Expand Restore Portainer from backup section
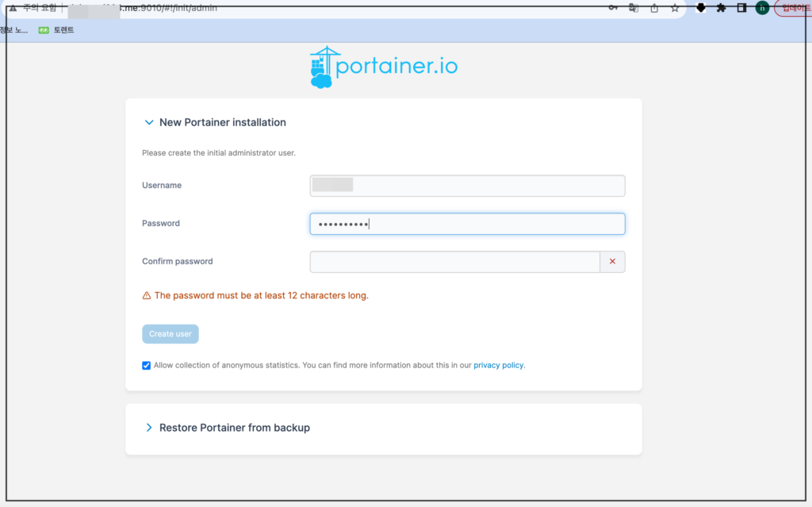The height and width of the screenshot is (507, 812). pyautogui.click(x=149, y=428)
